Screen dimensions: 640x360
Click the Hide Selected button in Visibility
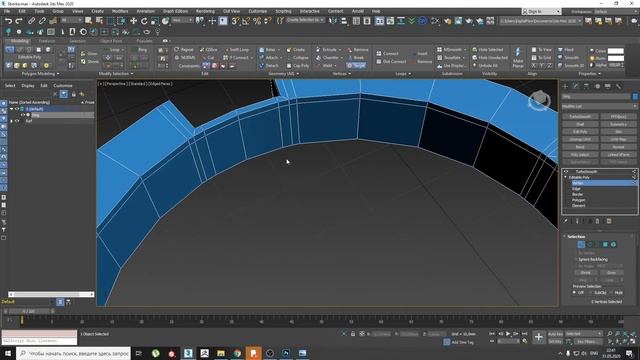pos(488,50)
